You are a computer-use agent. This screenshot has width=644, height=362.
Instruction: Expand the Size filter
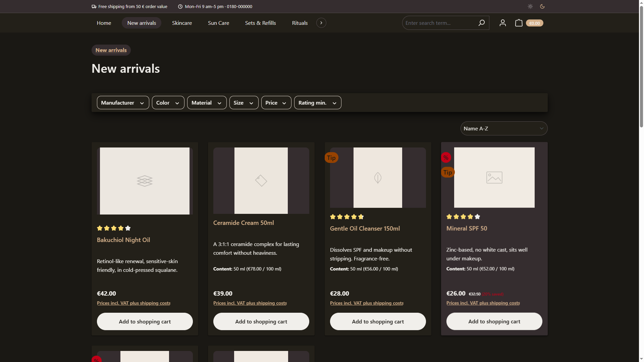pyautogui.click(x=244, y=103)
